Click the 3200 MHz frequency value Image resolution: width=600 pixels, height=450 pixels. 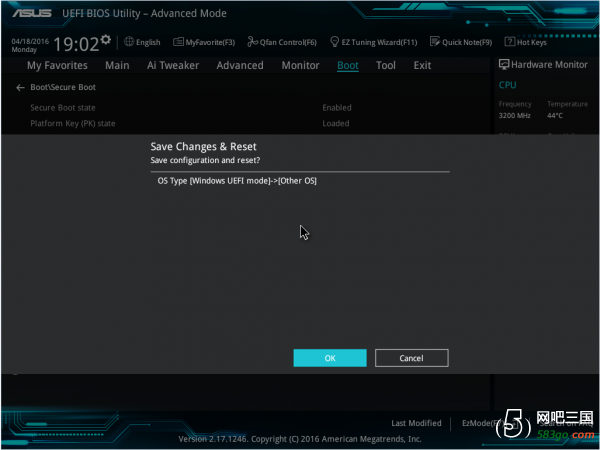coord(514,116)
